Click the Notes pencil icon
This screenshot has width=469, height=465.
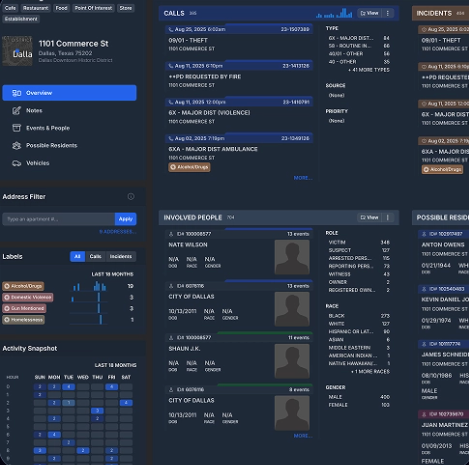(x=16, y=110)
